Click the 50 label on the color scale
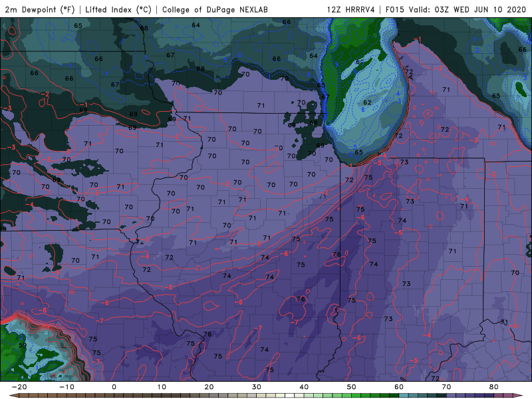532x399 pixels. (352, 387)
